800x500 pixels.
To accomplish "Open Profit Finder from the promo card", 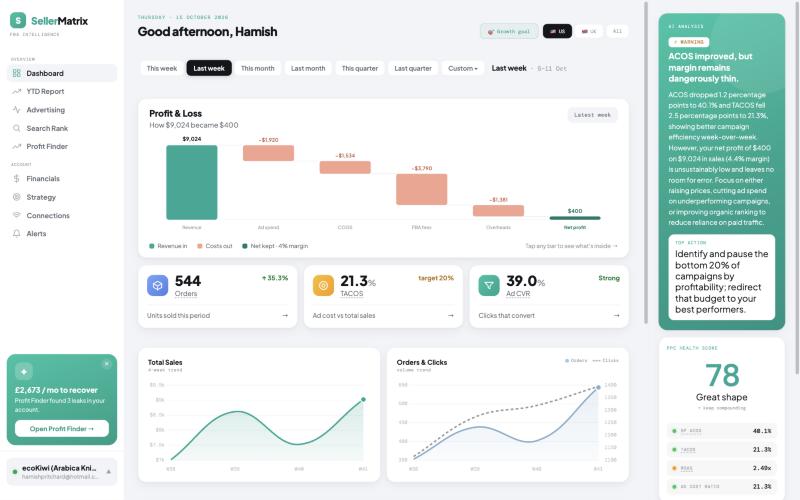I will [62, 429].
